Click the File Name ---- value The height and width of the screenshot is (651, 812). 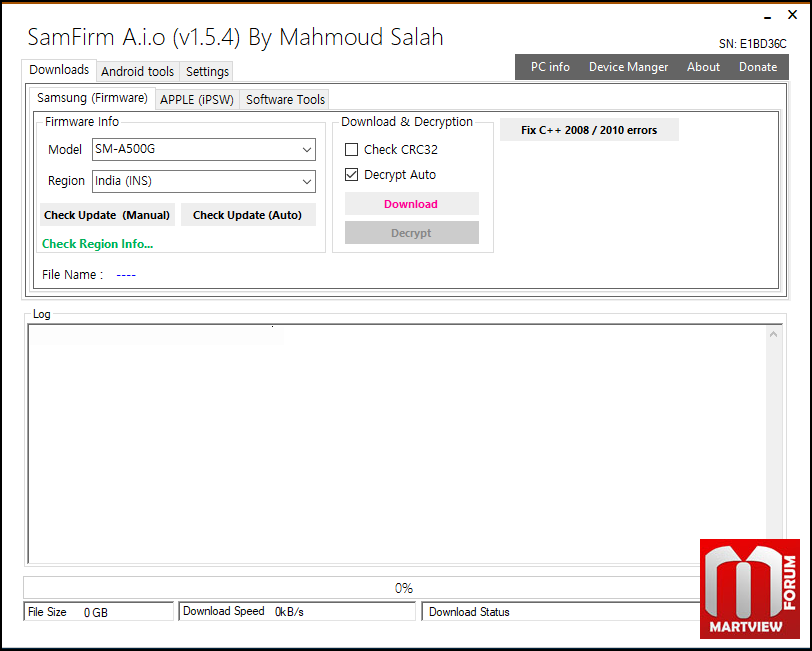click(x=126, y=275)
